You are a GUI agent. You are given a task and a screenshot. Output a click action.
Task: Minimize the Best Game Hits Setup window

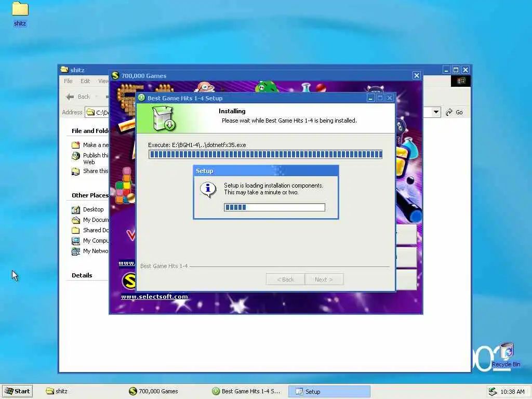coord(371,98)
